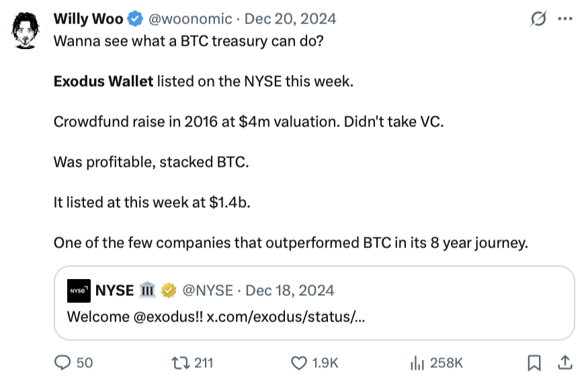This screenshot has height=380, width=588.
Task: Click the reply comment icon
Action: pos(62,363)
